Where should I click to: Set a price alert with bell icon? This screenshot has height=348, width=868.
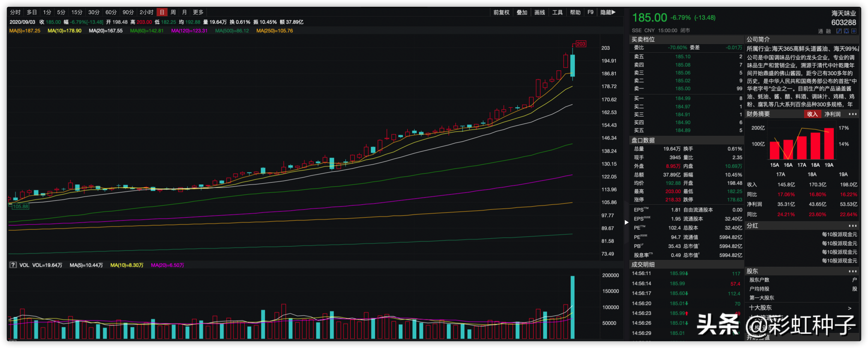(847, 31)
